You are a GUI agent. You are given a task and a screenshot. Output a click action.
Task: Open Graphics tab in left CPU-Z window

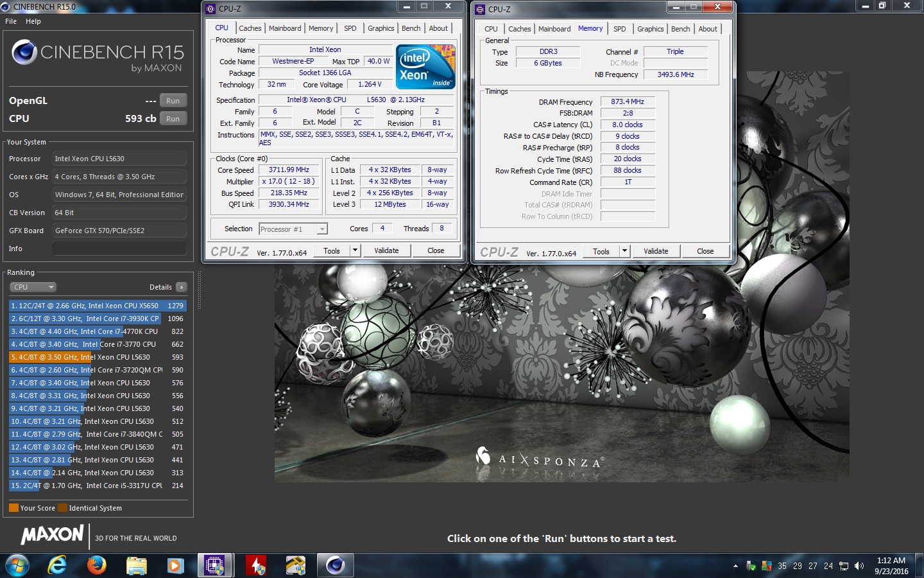tap(381, 28)
